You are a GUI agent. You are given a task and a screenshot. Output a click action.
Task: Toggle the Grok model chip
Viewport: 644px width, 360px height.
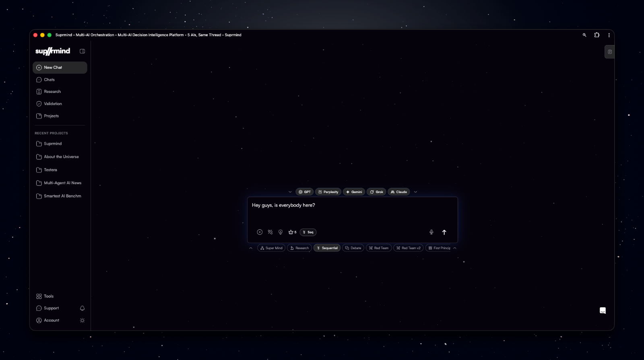[x=376, y=192]
